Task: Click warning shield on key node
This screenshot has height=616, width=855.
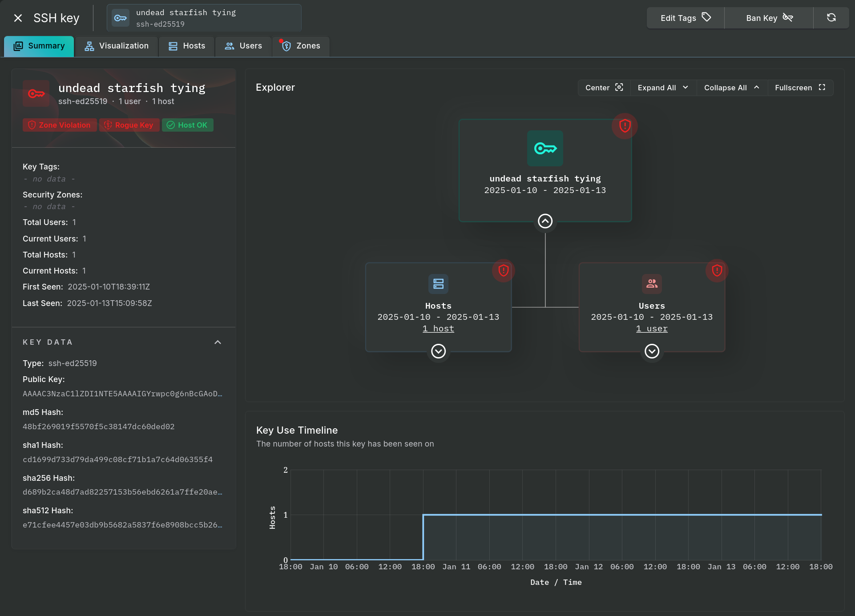Action: point(625,126)
